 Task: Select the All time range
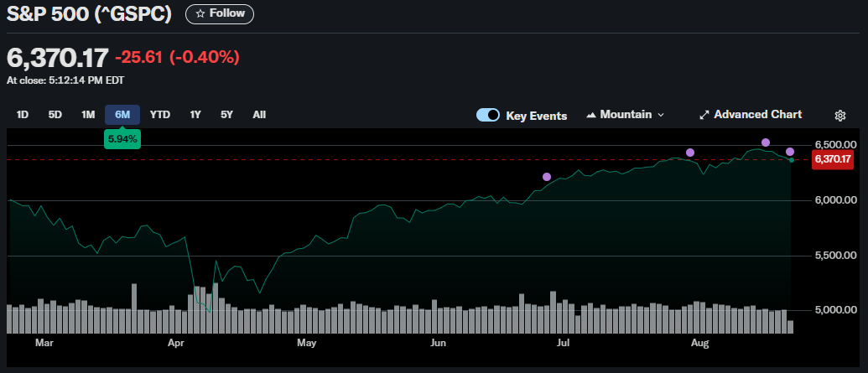259,115
